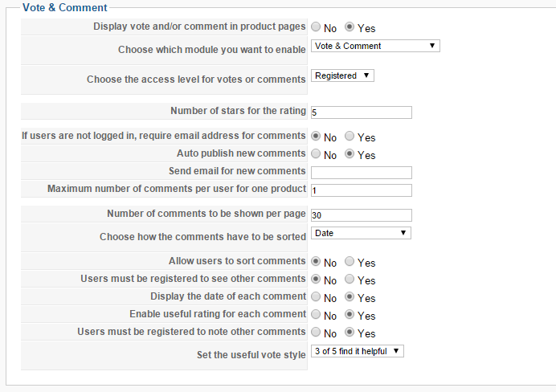The image size is (556, 392).
Task: Open the useful vote style dropdown
Action: [x=357, y=351]
